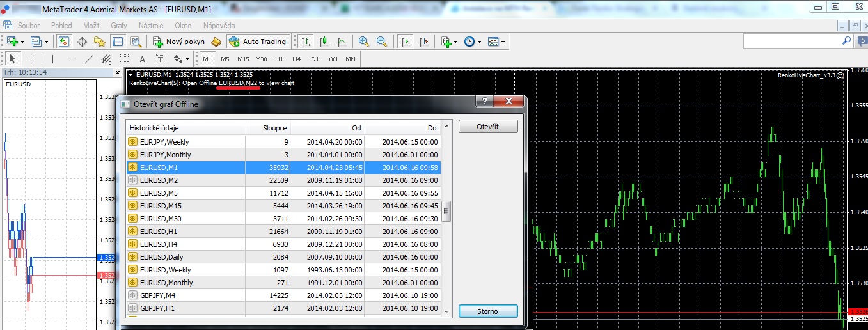Open a new chart with the toolbar icon
Viewport: 868px width, 330px height.
point(12,42)
